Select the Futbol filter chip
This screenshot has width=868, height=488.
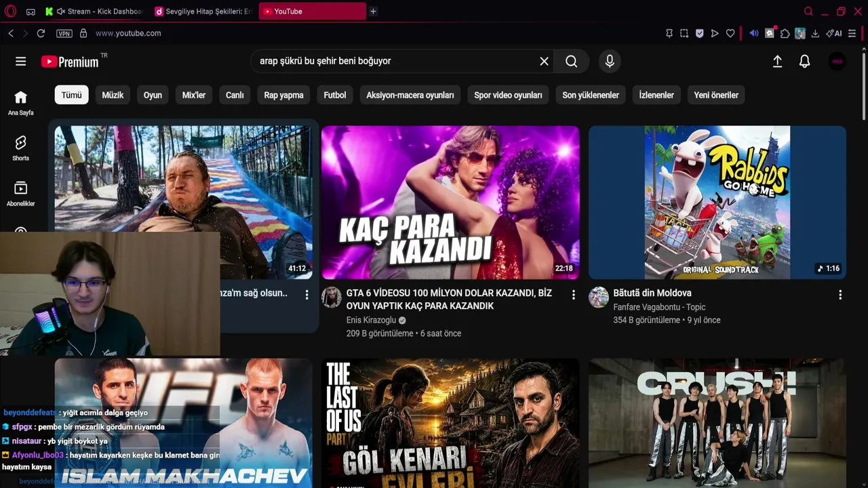click(335, 95)
